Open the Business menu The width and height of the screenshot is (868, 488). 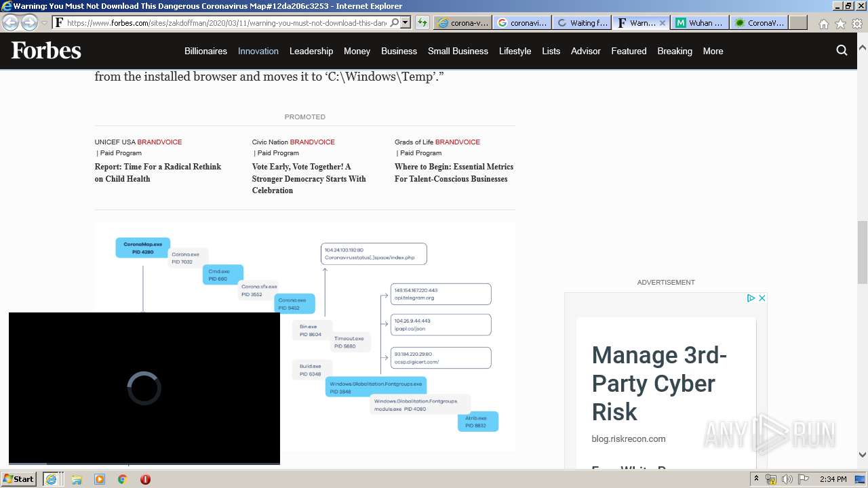tap(399, 51)
